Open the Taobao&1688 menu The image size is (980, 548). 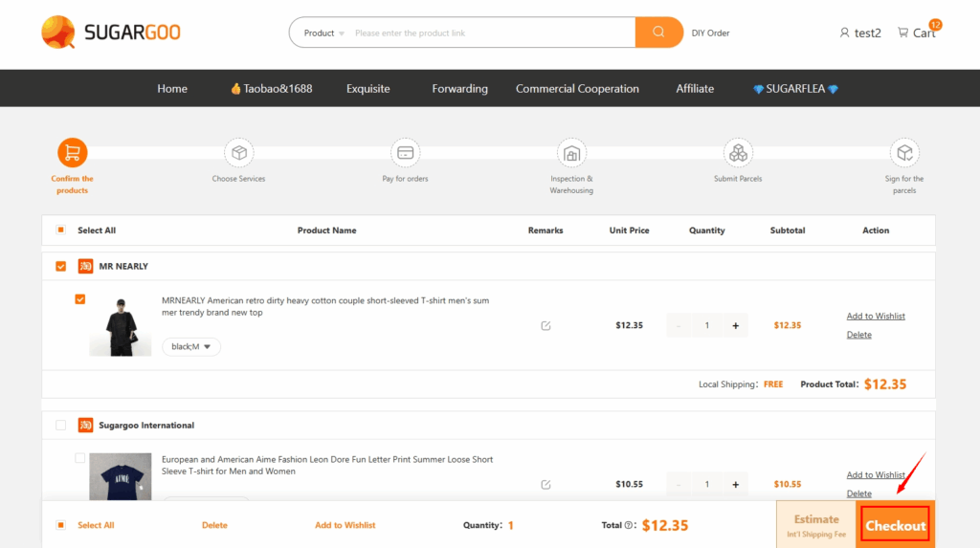coord(271,89)
